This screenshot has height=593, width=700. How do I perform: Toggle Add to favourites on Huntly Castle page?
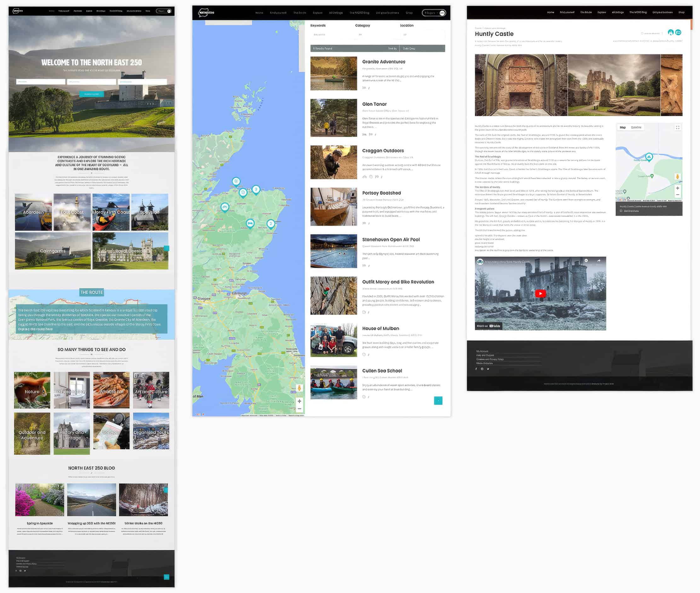click(x=650, y=33)
